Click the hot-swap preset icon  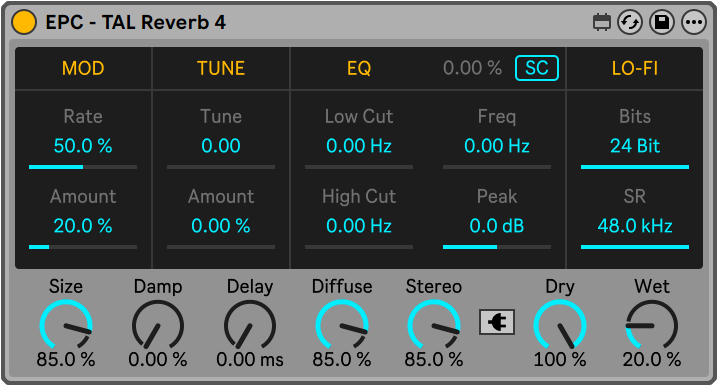pos(630,22)
